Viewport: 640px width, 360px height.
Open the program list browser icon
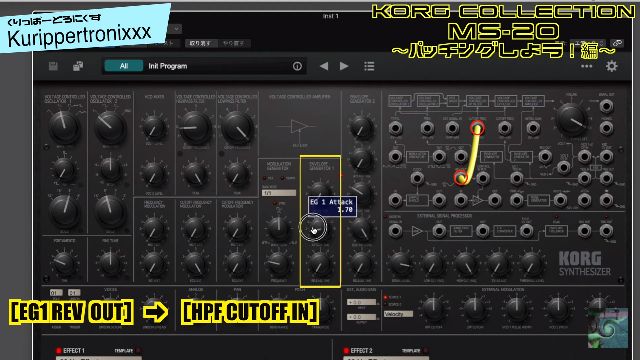[369, 66]
